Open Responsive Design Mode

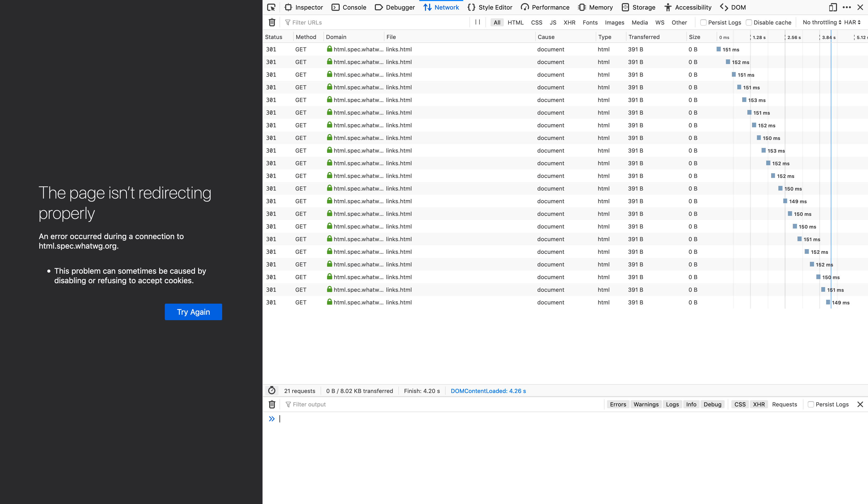click(x=833, y=7)
